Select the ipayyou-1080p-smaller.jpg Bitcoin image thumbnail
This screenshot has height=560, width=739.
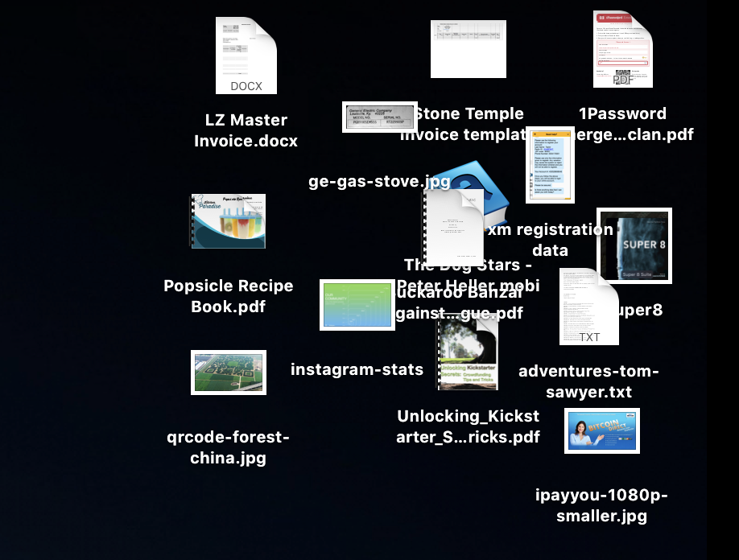click(x=601, y=430)
